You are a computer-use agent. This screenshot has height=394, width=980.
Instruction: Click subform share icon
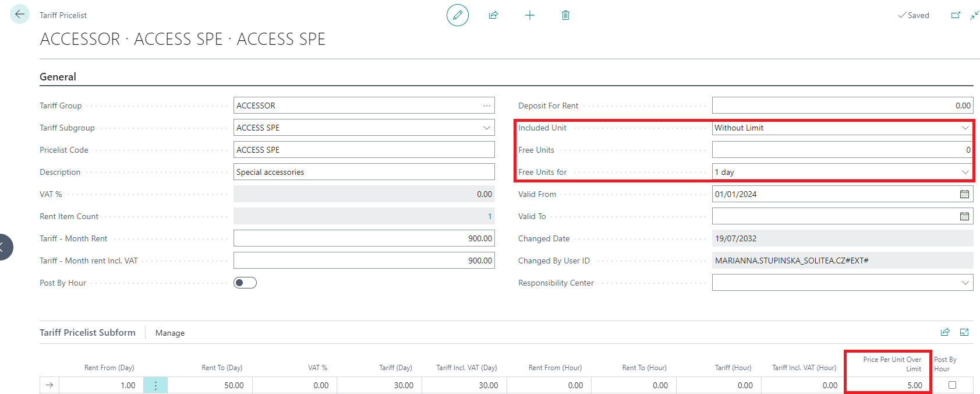(945, 332)
